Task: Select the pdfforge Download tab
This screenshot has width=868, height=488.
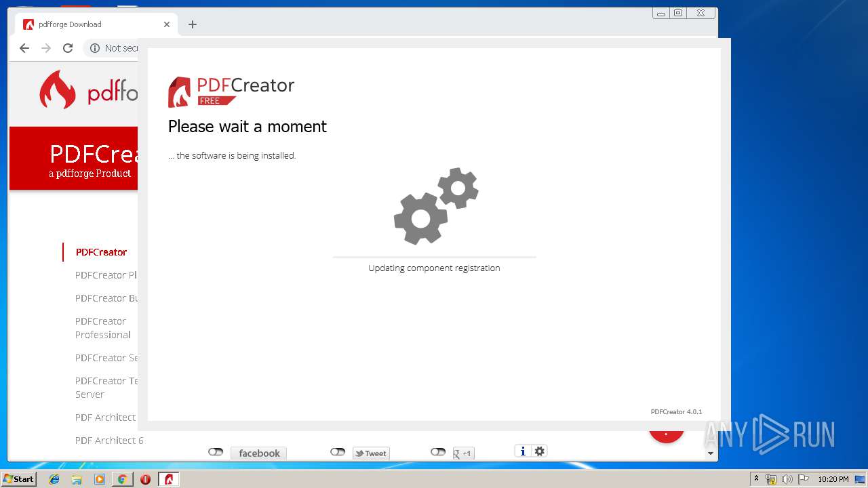Action: (95, 24)
